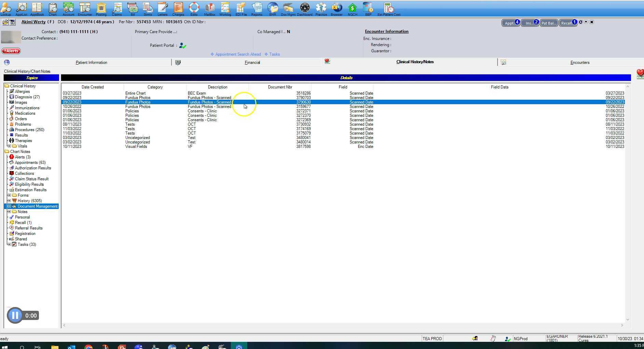The height and width of the screenshot is (349, 644).
Task: Select the Posting toolbar icon
Action: point(101,9)
